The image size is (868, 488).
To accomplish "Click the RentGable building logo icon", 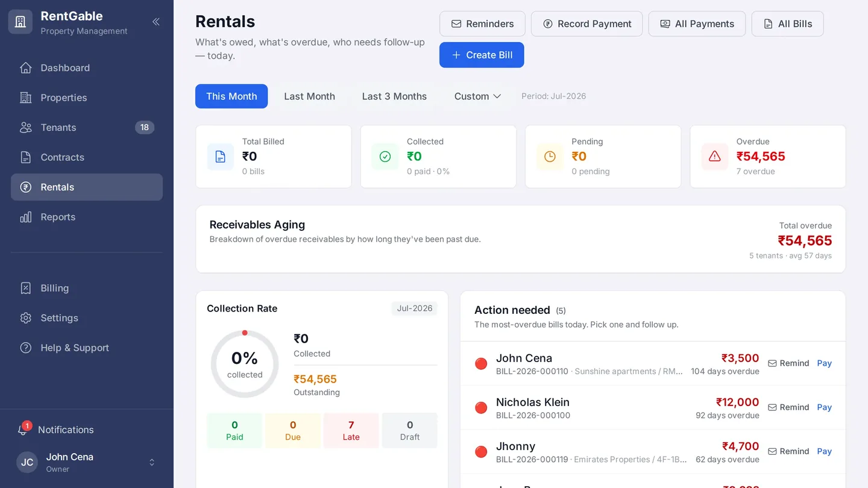I will tap(20, 22).
